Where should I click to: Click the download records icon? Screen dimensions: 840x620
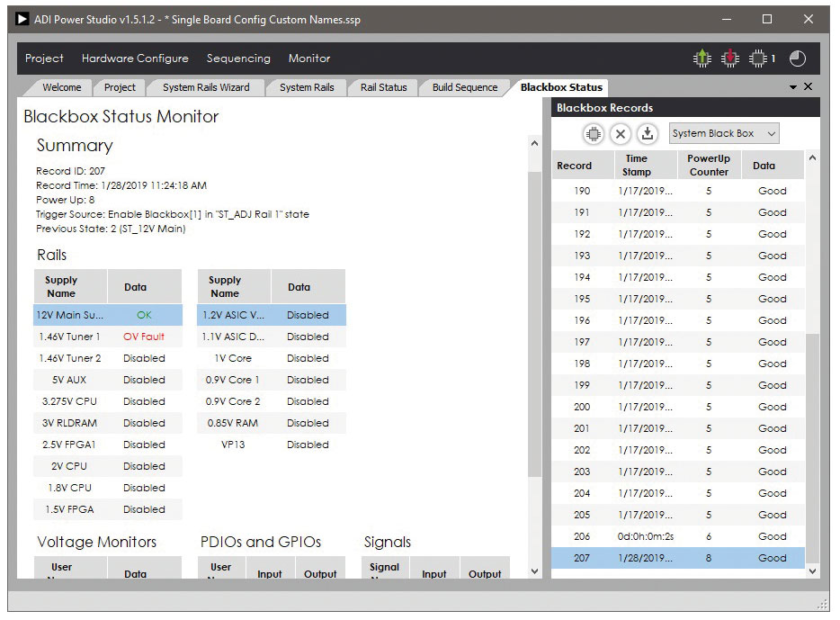click(648, 134)
